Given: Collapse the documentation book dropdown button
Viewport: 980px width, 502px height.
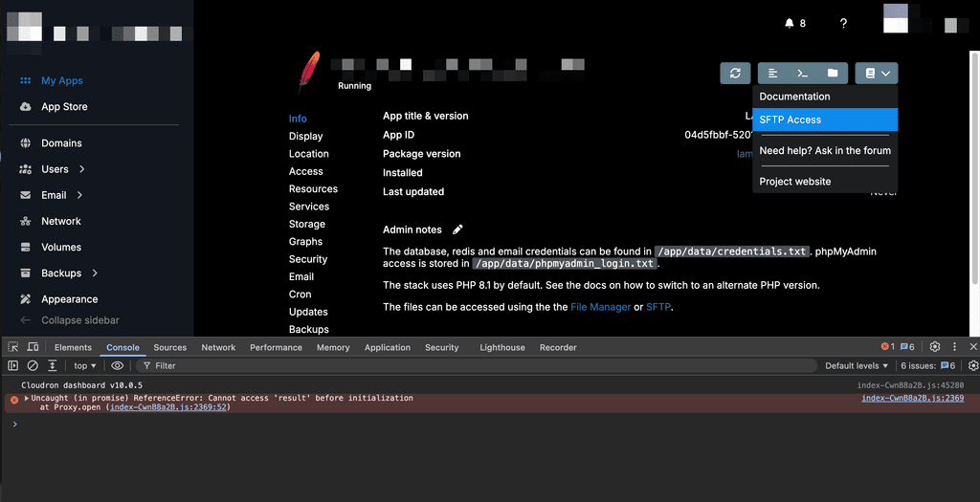Looking at the screenshot, I should coord(877,73).
